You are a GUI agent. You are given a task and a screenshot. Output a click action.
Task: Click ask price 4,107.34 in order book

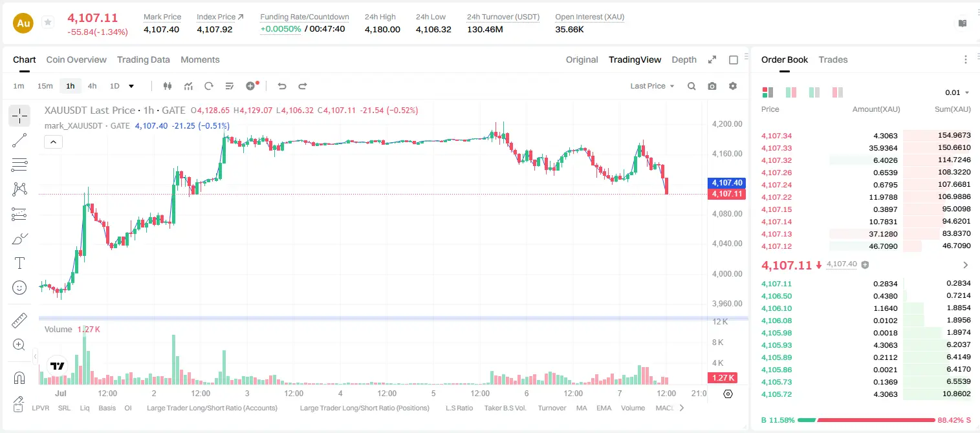tap(777, 136)
